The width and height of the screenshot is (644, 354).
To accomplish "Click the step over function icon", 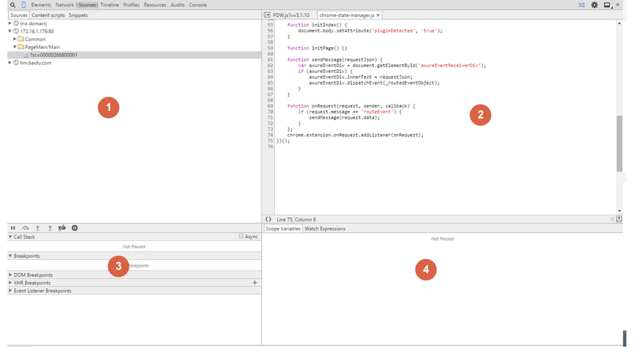I will click(26, 227).
